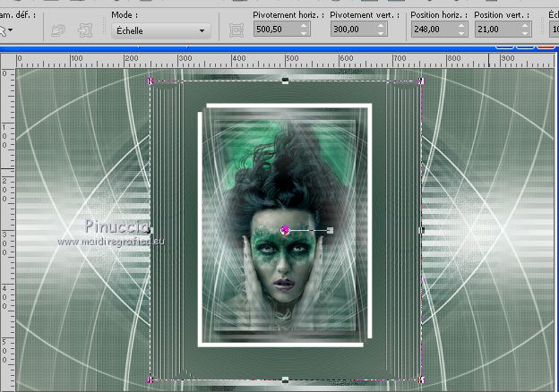Increase Pivotement vert. with its up arrow
The height and width of the screenshot is (392, 559).
point(381,26)
